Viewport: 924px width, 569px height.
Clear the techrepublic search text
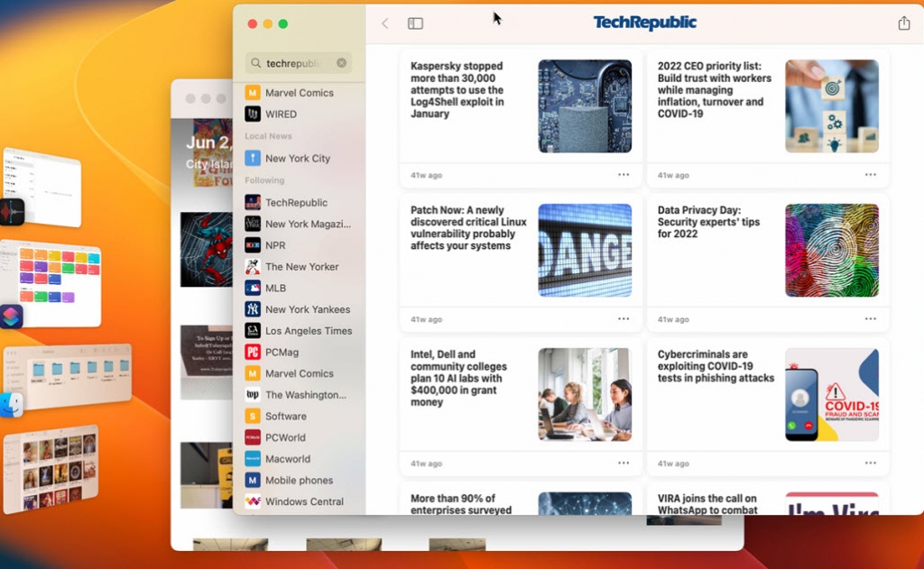(341, 63)
